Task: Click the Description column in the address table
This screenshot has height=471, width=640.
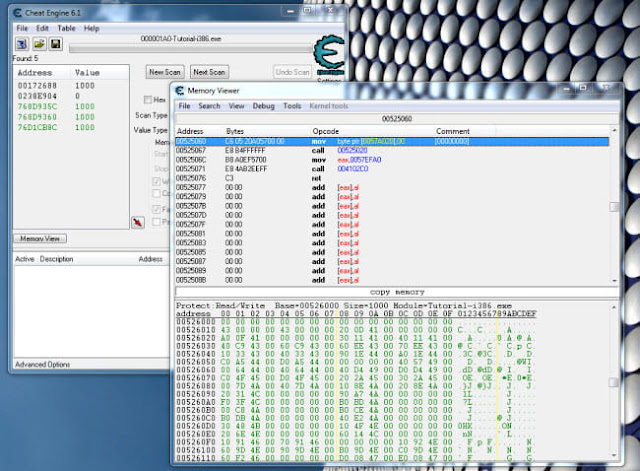Action: 56,259
